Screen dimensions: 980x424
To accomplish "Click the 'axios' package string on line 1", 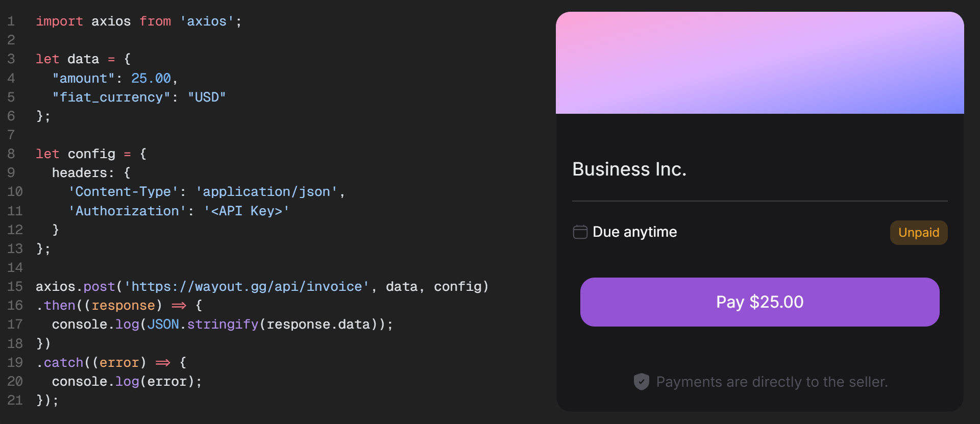I will [x=207, y=21].
